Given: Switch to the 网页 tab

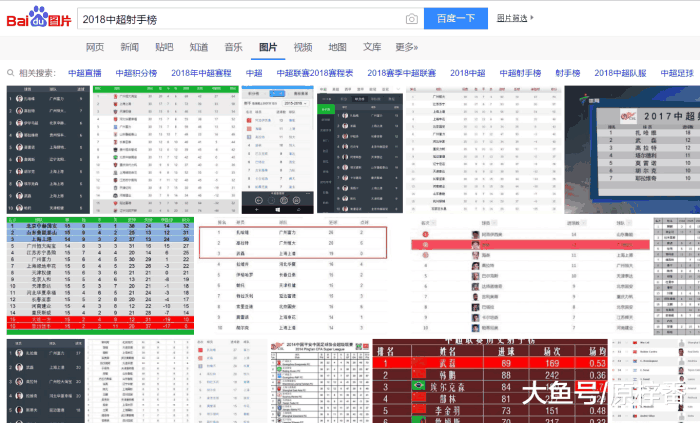Looking at the screenshot, I should click(95, 47).
